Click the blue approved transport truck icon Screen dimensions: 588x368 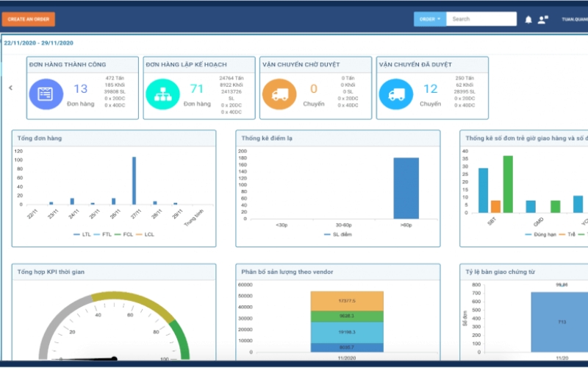(x=396, y=94)
